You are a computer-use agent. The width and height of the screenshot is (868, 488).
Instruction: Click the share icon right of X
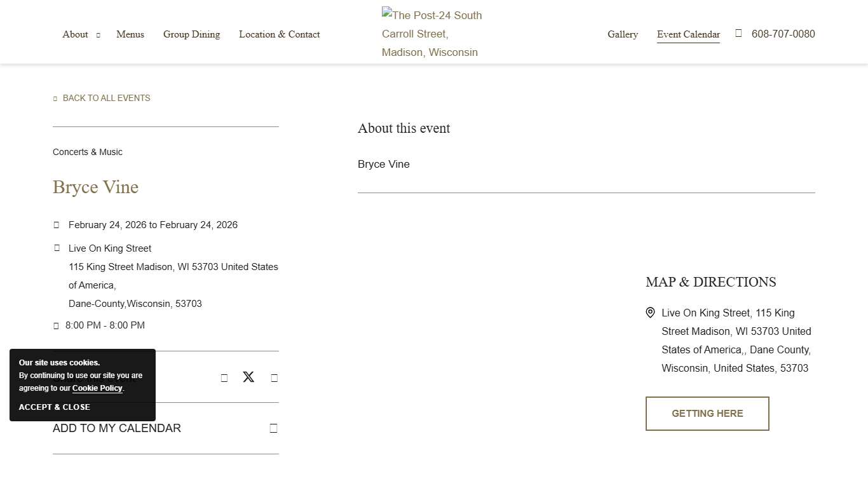point(275,378)
